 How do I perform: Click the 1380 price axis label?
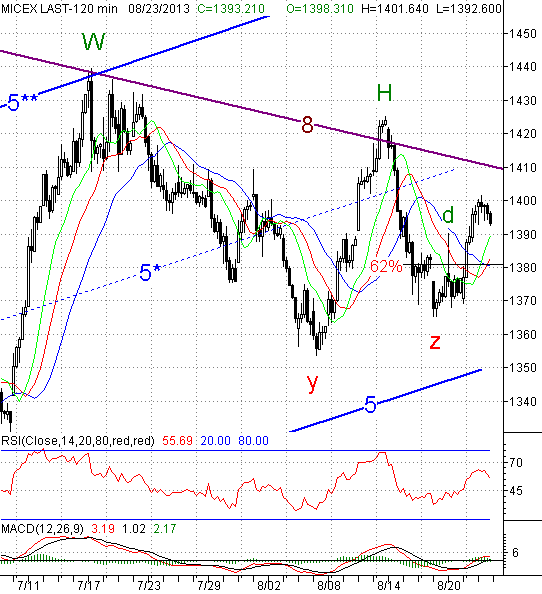pos(523,267)
